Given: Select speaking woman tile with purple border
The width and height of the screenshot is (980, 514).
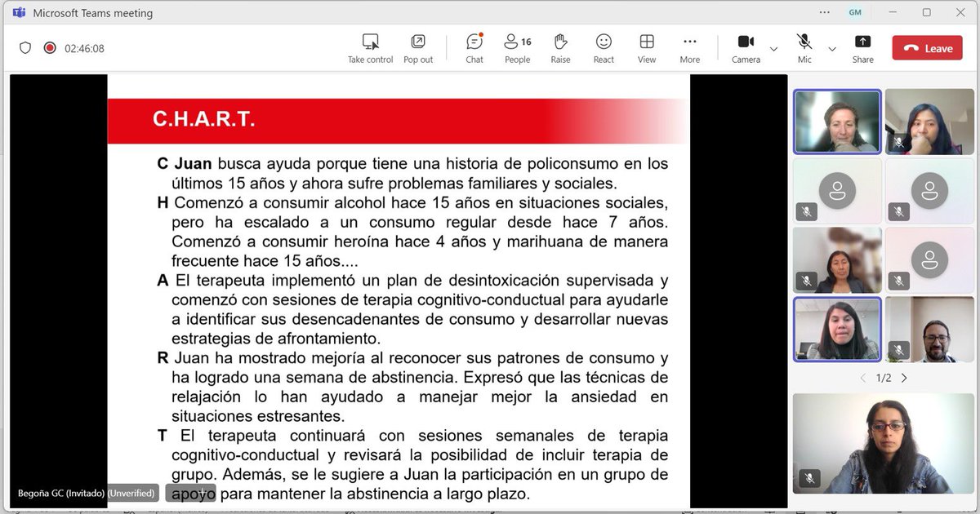Looking at the screenshot, I should pyautogui.click(x=838, y=329).
